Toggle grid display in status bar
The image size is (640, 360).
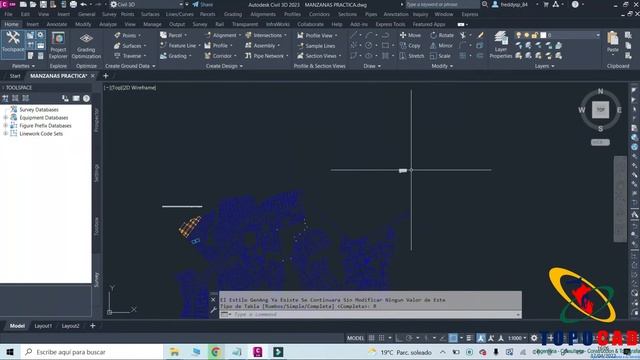pyautogui.click(x=371, y=338)
